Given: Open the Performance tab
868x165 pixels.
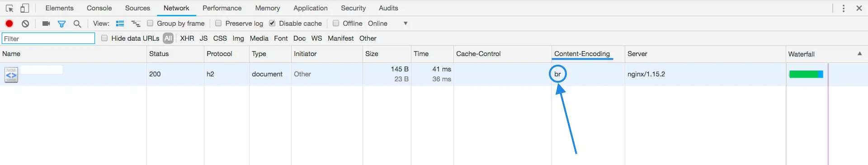Looking at the screenshot, I should (x=222, y=8).
